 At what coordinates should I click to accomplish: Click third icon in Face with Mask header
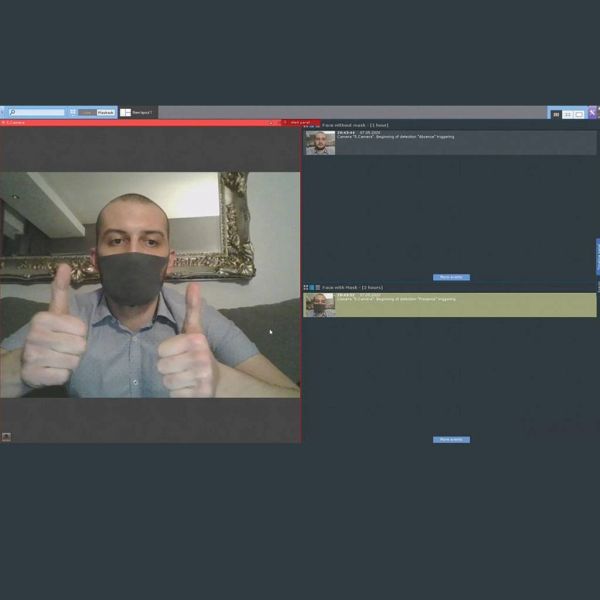(318, 287)
